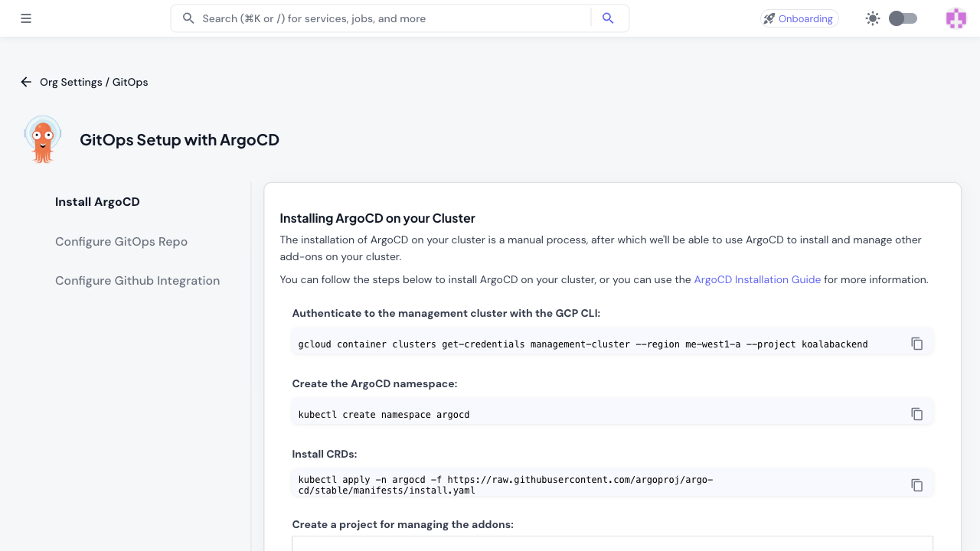980x551 pixels.
Task: Click the purple search submit icon
Action: [608, 18]
